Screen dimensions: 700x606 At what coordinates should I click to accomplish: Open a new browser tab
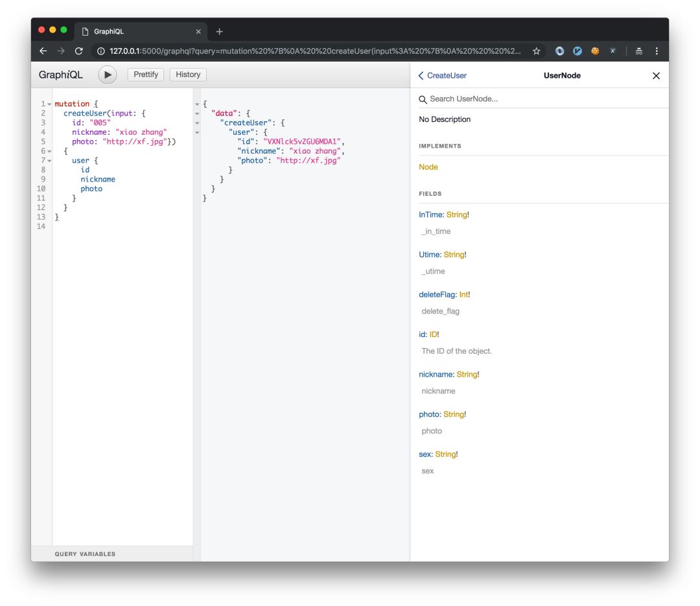pos(219,31)
